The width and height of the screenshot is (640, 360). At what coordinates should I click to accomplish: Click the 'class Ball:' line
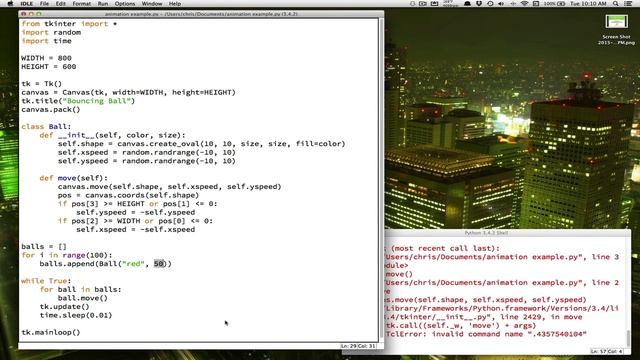click(46, 127)
